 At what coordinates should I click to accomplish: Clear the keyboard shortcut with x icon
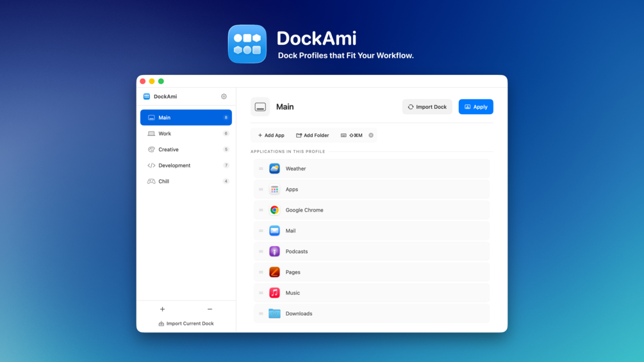pyautogui.click(x=371, y=135)
